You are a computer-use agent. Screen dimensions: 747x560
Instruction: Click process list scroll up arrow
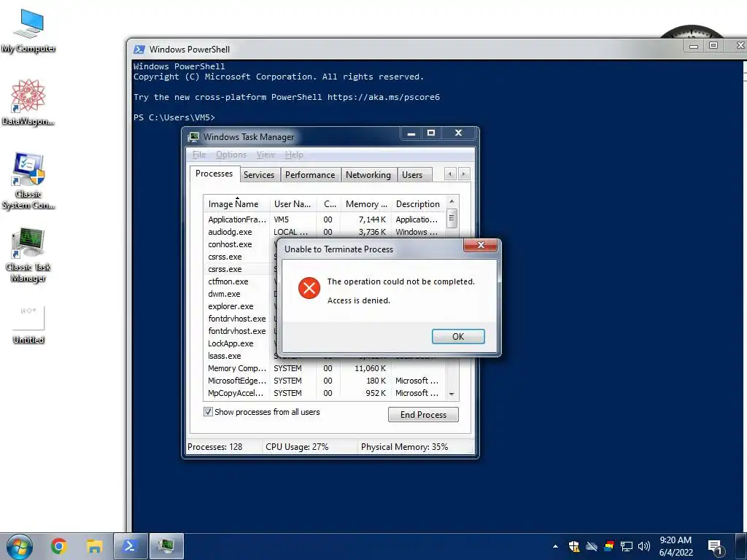click(452, 201)
